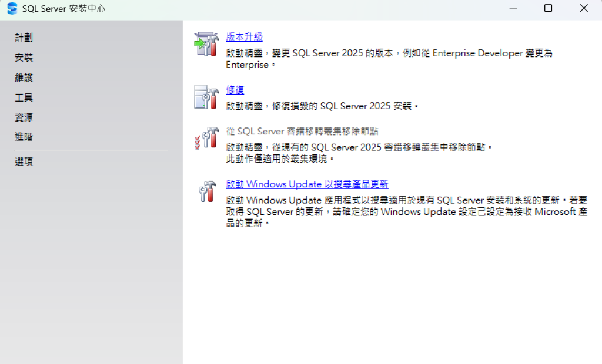This screenshot has width=602, height=364.
Task: Click the SQL Server logo in title bar
Action: click(x=12, y=8)
